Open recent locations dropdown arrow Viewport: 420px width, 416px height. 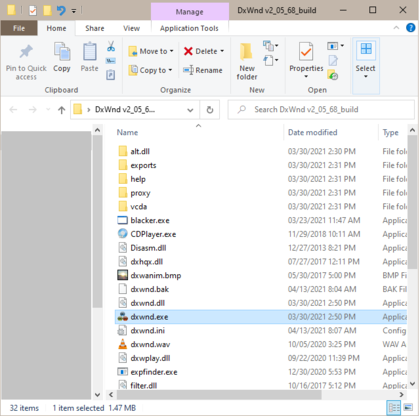48,109
